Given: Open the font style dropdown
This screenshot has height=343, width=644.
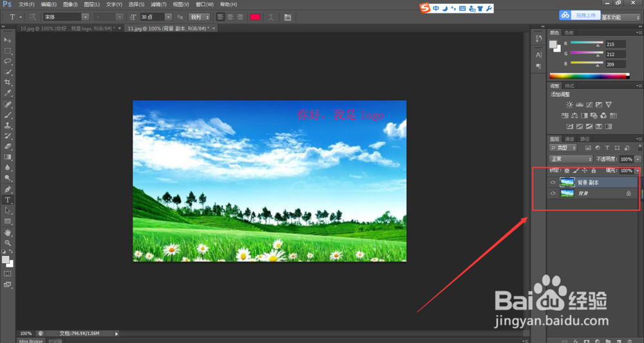Looking at the screenshot, I should [x=119, y=17].
